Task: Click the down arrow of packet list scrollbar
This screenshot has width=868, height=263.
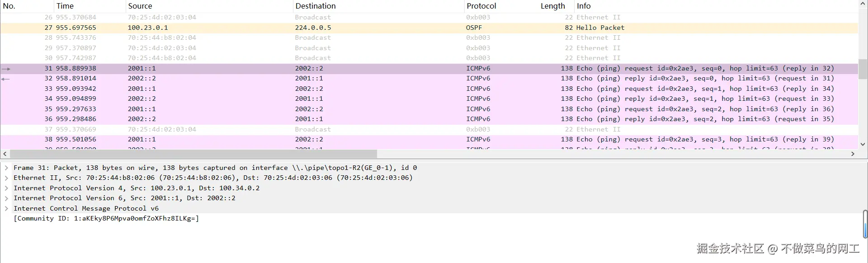Action: (x=863, y=144)
